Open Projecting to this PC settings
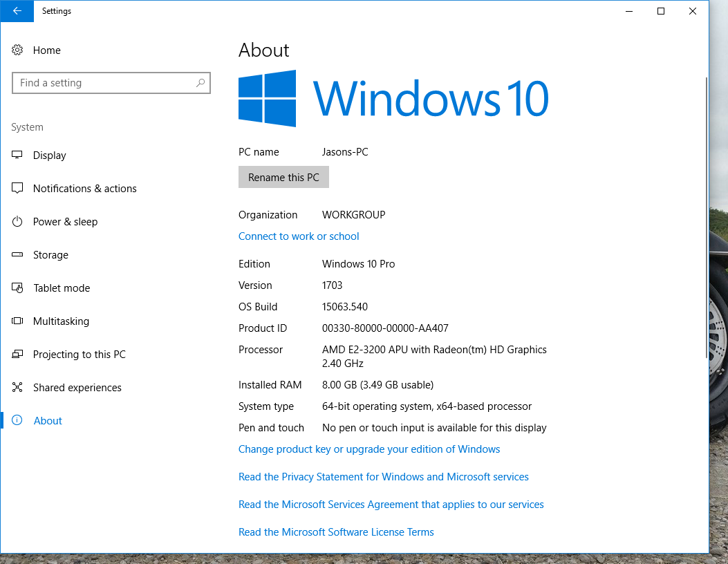Image resolution: width=728 pixels, height=564 pixels. (79, 355)
